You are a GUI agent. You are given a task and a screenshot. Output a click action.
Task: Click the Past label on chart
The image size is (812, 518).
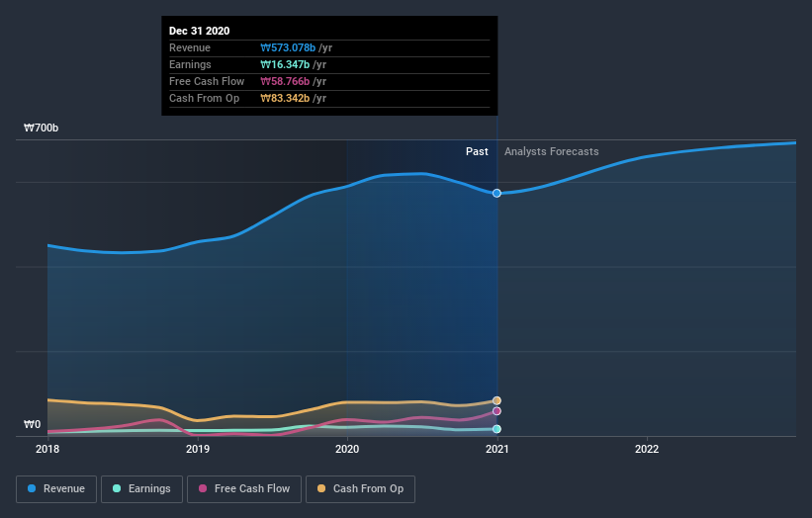coord(477,151)
